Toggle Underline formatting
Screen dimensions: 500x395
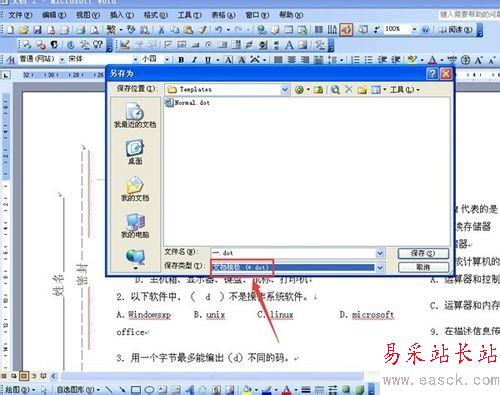(x=208, y=60)
